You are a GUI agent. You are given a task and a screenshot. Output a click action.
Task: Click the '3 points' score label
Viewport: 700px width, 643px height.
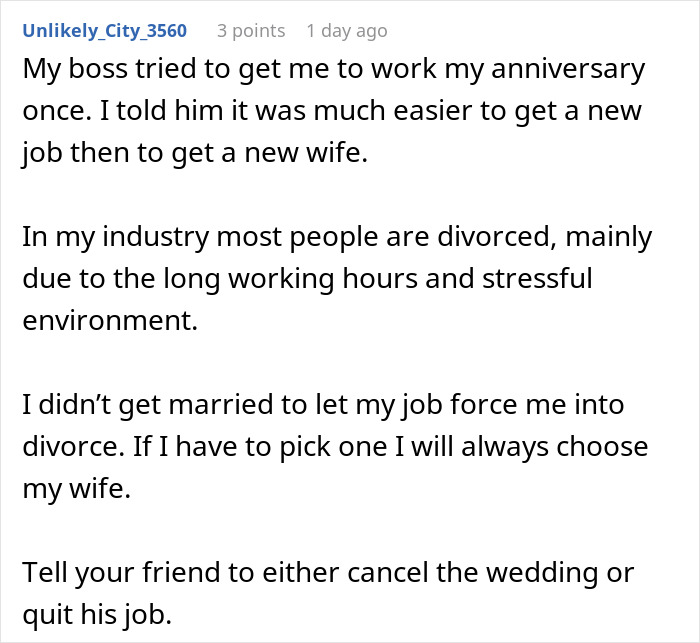click(x=252, y=30)
